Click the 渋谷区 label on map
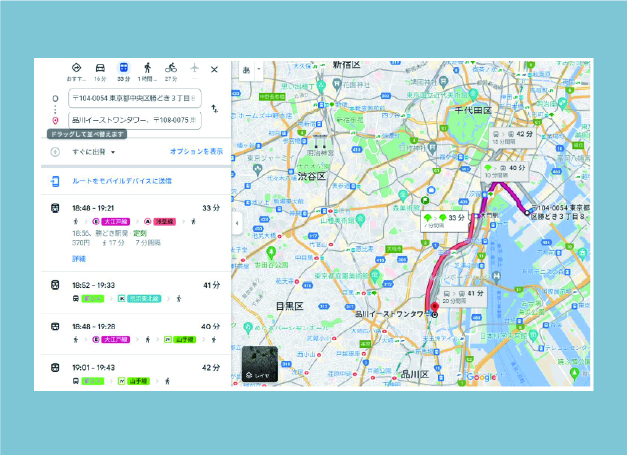 point(312,176)
